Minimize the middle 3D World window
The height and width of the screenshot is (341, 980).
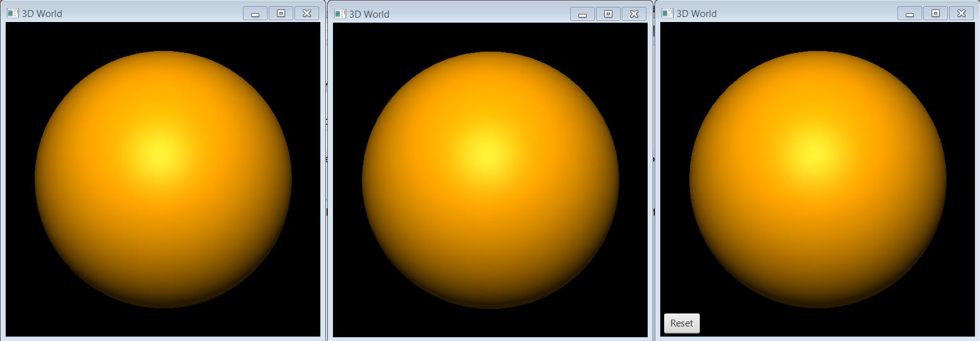click(x=582, y=14)
